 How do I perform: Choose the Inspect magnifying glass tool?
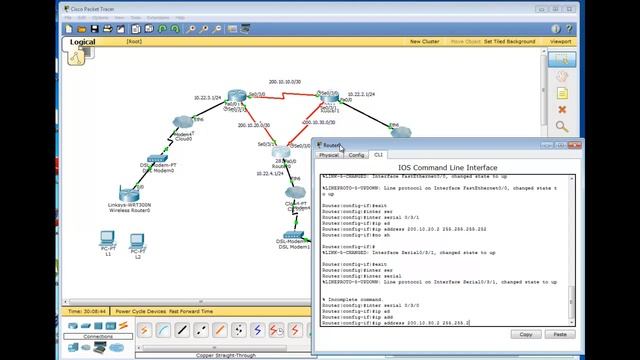[562, 127]
